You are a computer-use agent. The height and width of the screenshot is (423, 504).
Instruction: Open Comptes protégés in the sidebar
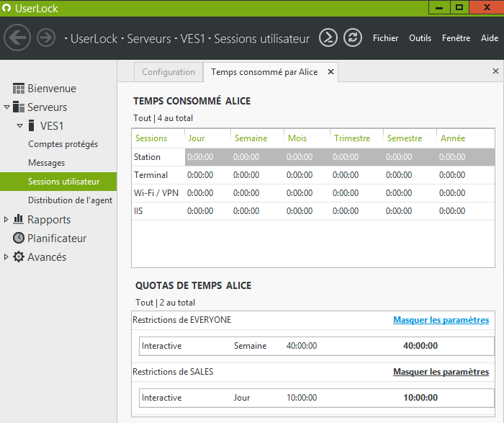(x=63, y=144)
